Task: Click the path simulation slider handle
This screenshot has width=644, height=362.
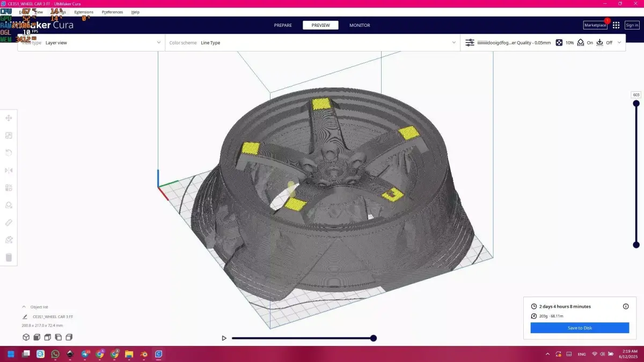Action: point(374,338)
